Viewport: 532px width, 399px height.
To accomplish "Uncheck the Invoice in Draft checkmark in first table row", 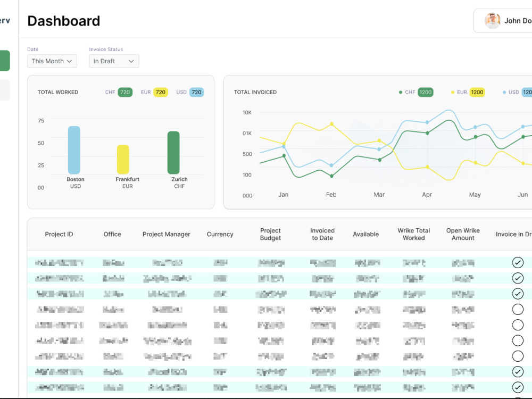I will 518,263.
